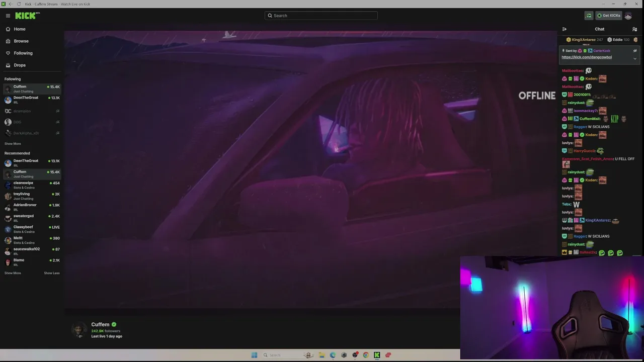Open the red ExpressVPN taskbar icon
644x362 pixels.
coord(388,355)
